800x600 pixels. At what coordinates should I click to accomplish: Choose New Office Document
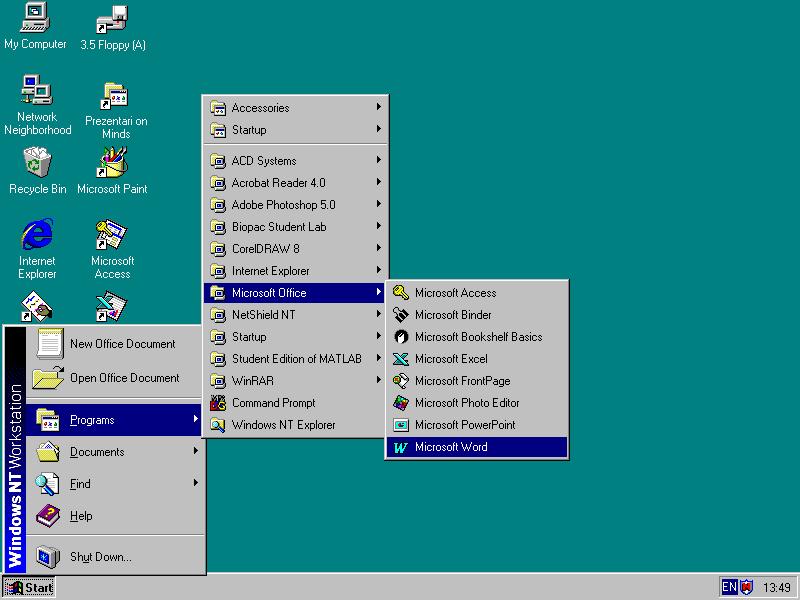[x=115, y=344]
